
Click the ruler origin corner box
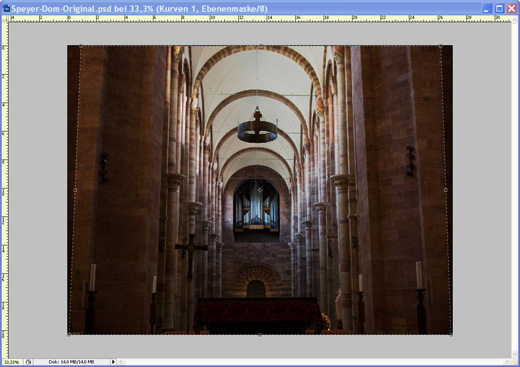[5, 19]
